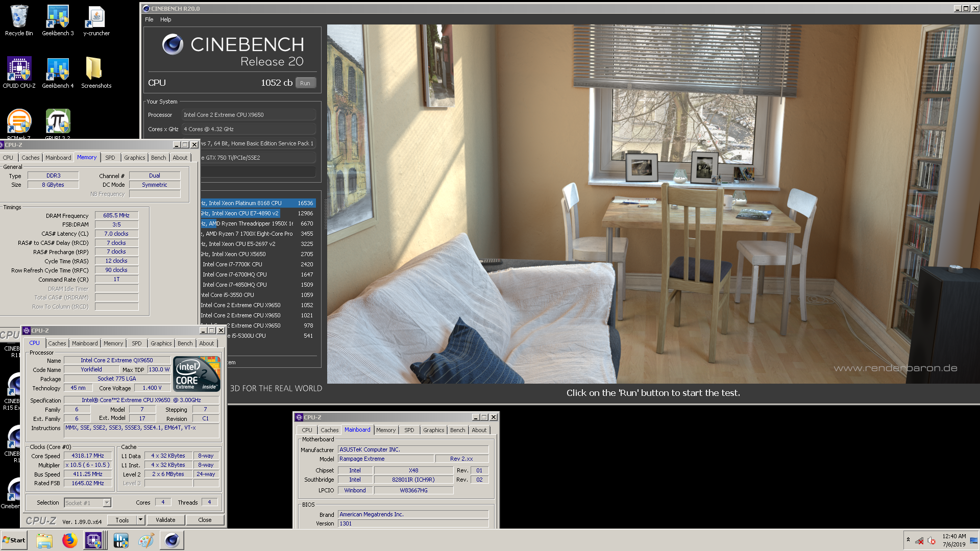980x551 pixels.
Task: Select the Xeon Platinum 8168 ranking row
Action: tap(258, 203)
